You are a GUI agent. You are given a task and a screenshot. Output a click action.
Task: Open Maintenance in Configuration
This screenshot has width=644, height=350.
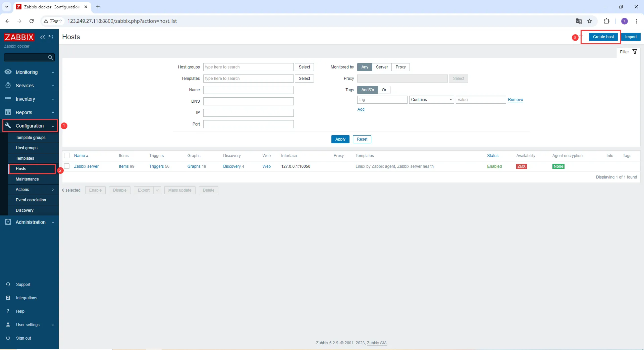27,179
